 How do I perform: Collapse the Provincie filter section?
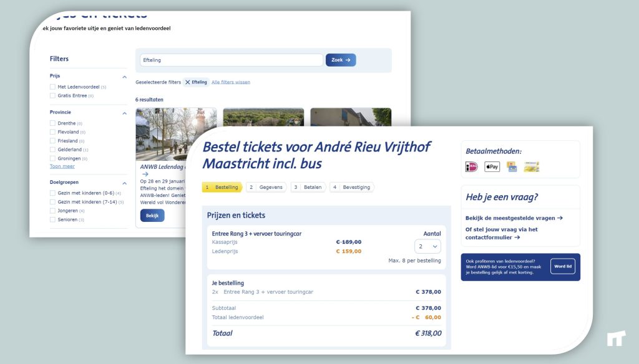pyautogui.click(x=124, y=113)
